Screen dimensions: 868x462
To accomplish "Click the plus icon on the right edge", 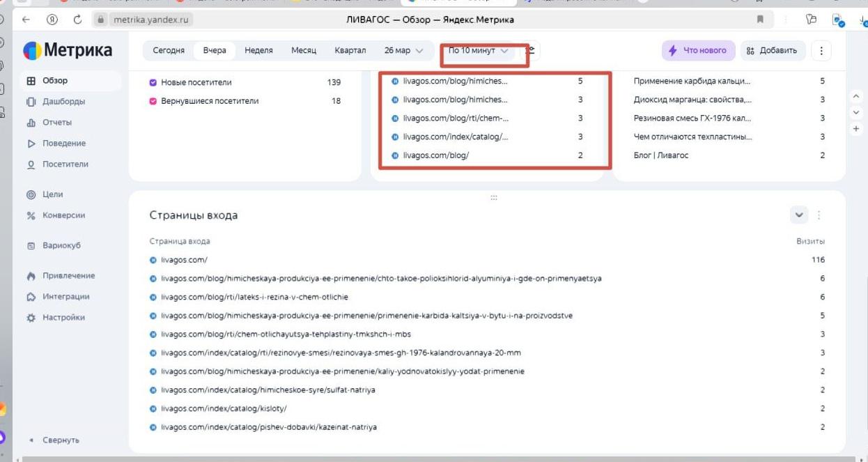I will (x=856, y=129).
